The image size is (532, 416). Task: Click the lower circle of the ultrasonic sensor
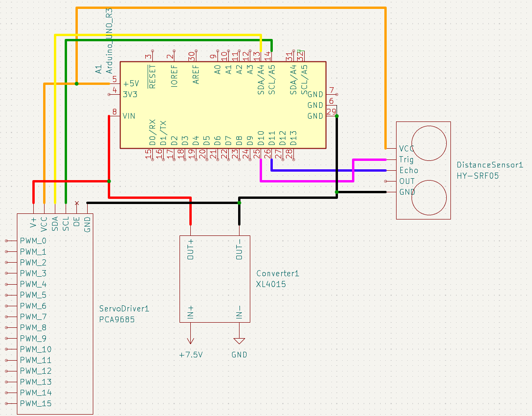(x=429, y=197)
